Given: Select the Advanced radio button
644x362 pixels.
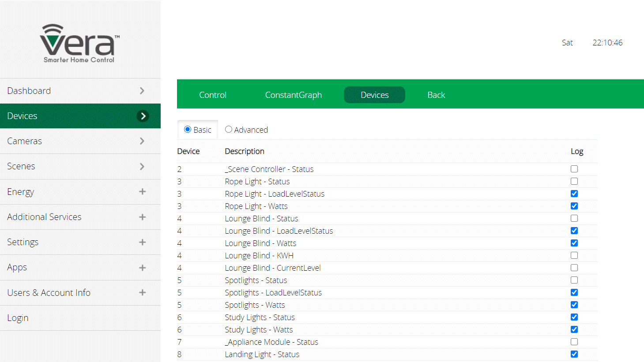Looking at the screenshot, I should click(229, 130).
